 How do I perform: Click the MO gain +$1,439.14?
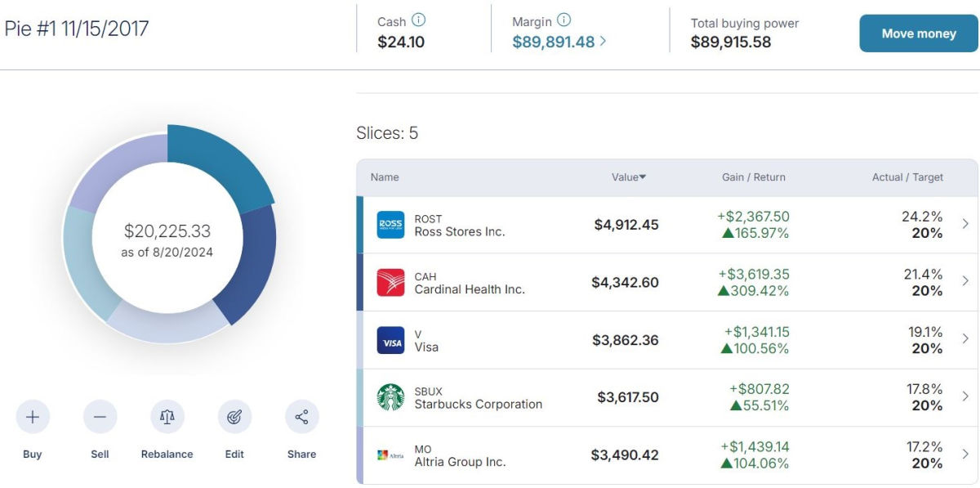coord(755,447)
